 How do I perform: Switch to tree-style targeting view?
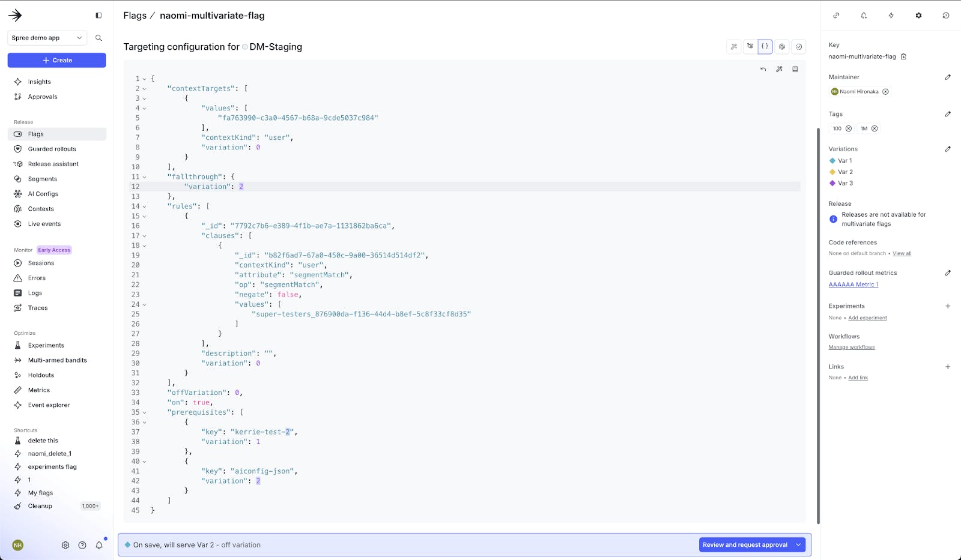[x=750, y=46]
